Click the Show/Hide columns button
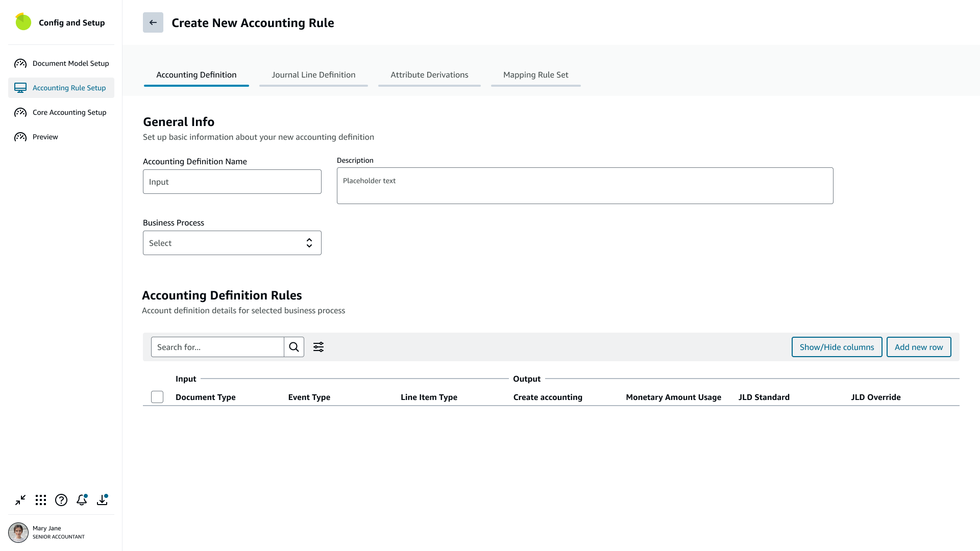The image size is (980, 551). [837, 347]
